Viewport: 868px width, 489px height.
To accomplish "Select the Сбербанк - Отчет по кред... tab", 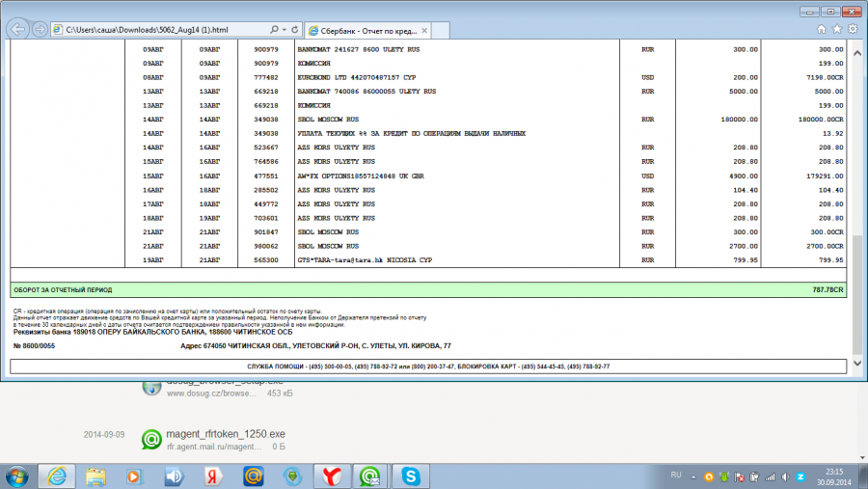I will tap(367, 31).
